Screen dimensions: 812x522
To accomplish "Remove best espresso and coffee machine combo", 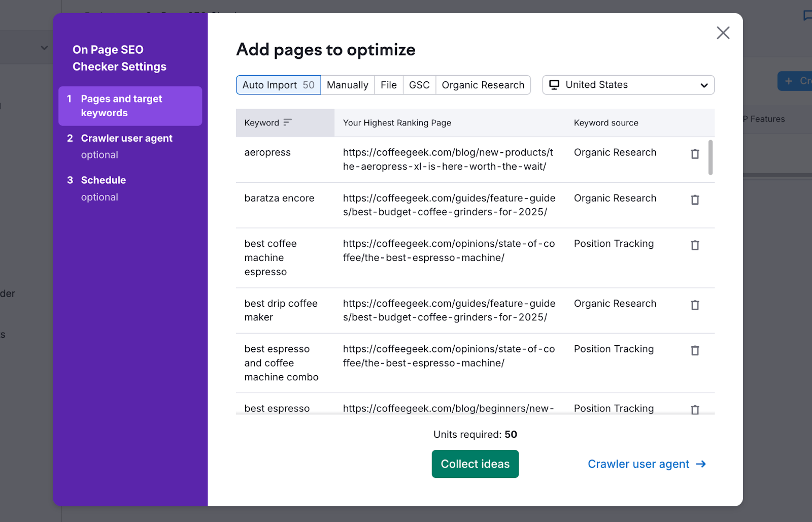I will point(695,350).
